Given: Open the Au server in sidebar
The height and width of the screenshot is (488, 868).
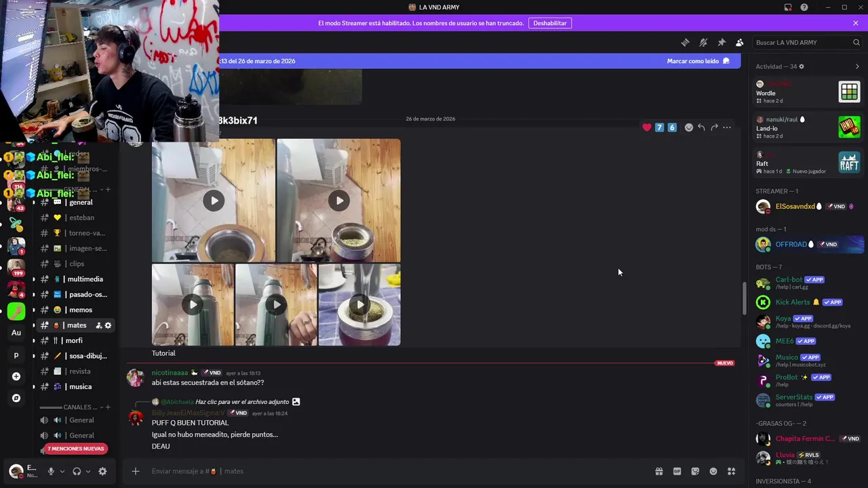Looking at the screenshot, I should 16,333.
